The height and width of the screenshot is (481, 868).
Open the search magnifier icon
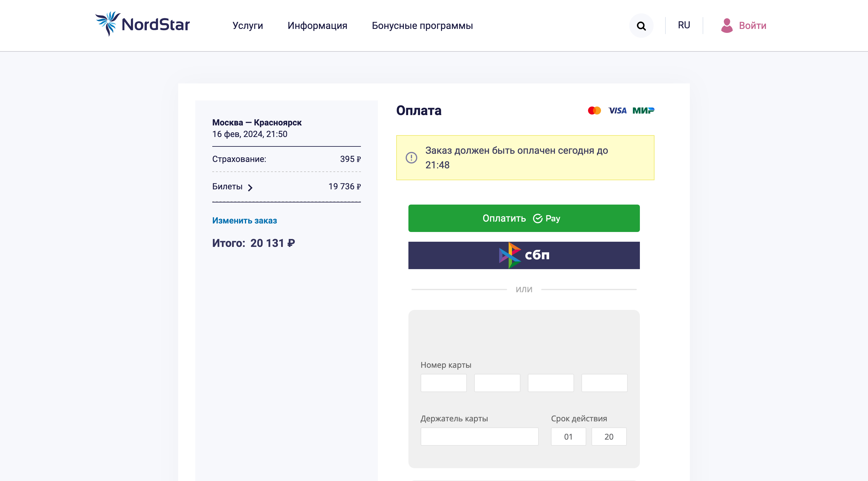[x=641, y=26]
